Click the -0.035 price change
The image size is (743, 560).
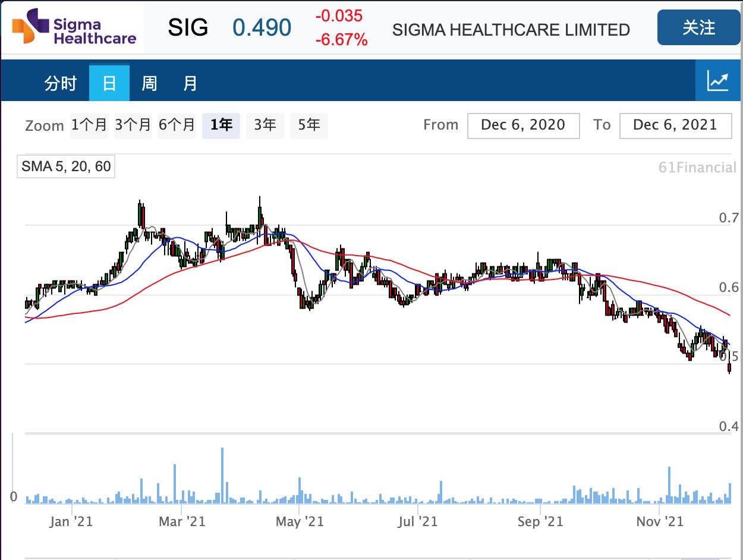[339, 16]
